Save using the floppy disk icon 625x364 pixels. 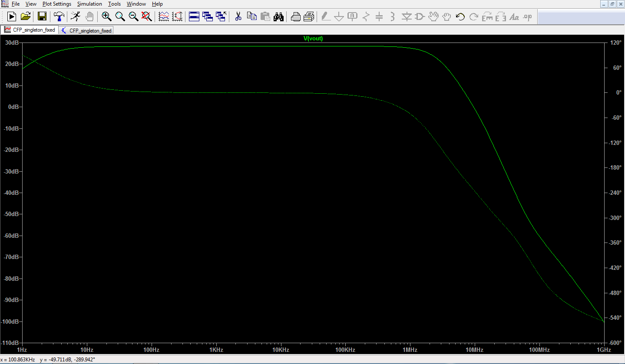[x=42, y=17]
